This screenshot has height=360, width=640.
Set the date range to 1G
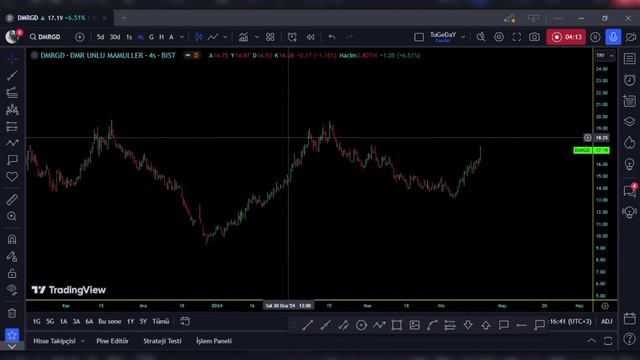tap(37, 322)
